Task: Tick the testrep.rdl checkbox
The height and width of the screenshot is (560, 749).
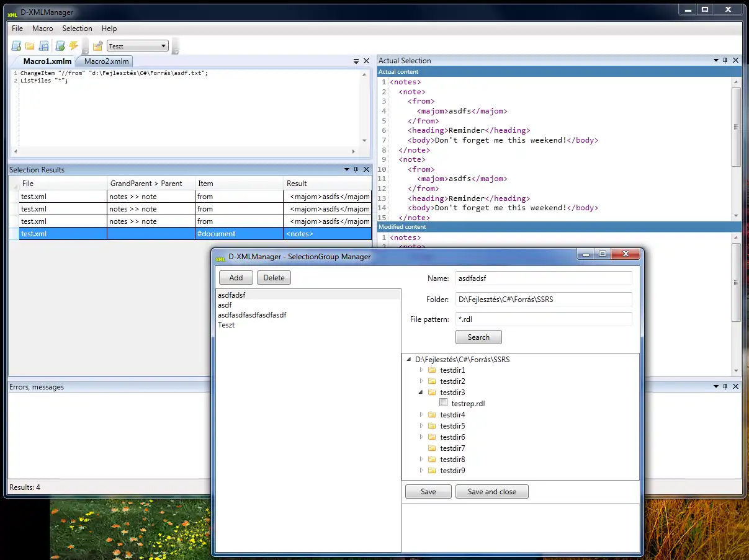Action: (x=444, y=403)
